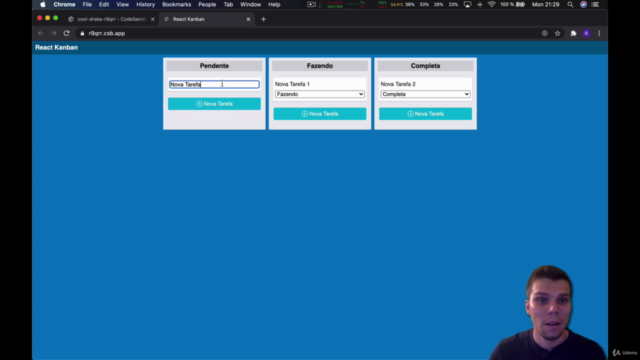Open the View menu
The height and width of the screenshot is (360, 640).
coord(122,4)
